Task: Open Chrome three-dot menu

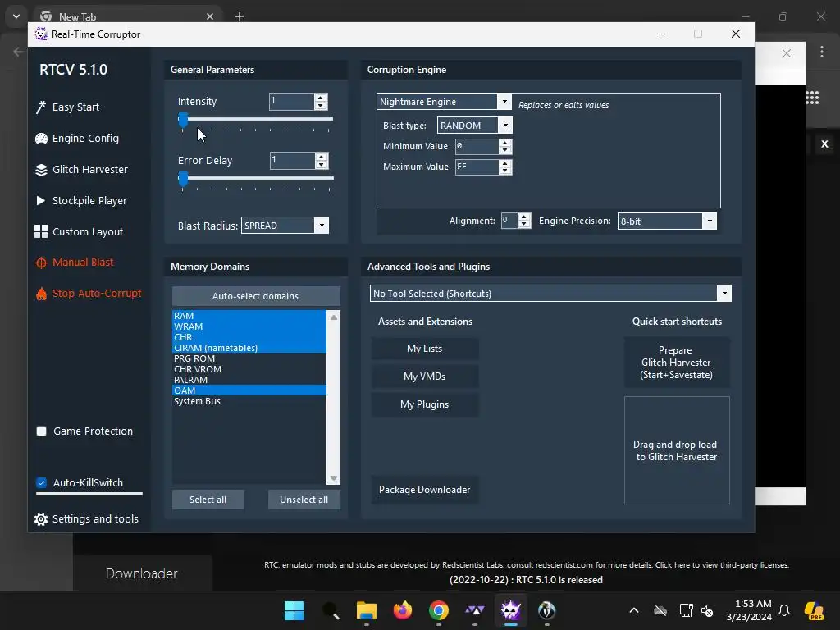Action: tap(822, 52)
